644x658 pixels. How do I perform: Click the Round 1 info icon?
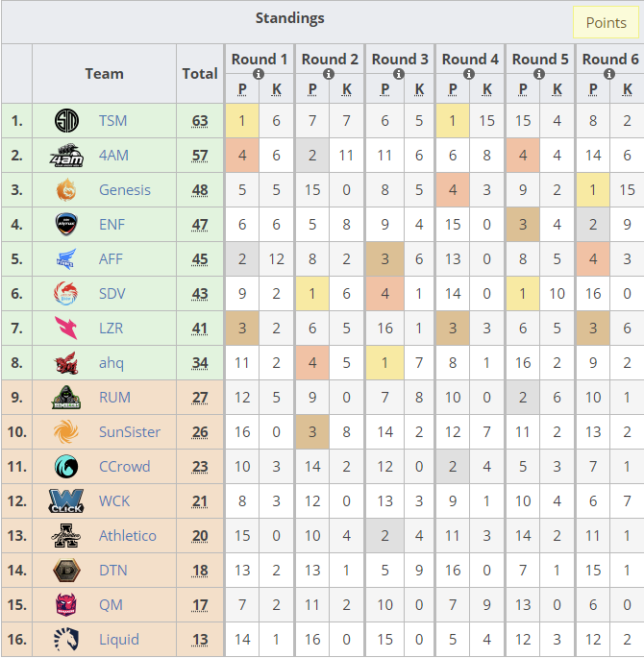click(259, 74)
